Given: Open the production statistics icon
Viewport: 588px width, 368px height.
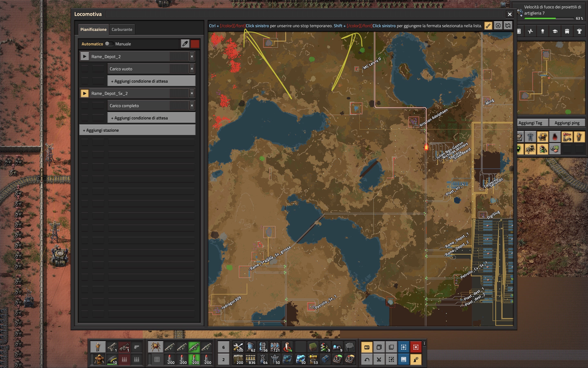Looking at the screenshot, I should (x=530, y=31).
